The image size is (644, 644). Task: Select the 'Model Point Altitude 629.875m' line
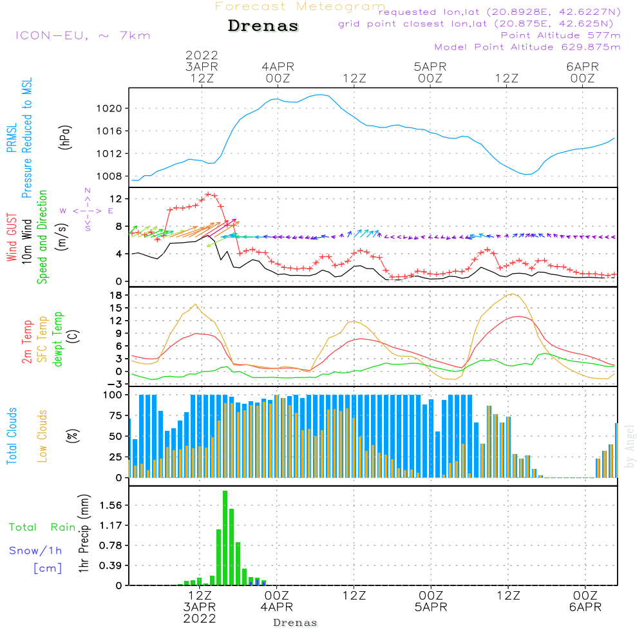(x=527, y=47)
